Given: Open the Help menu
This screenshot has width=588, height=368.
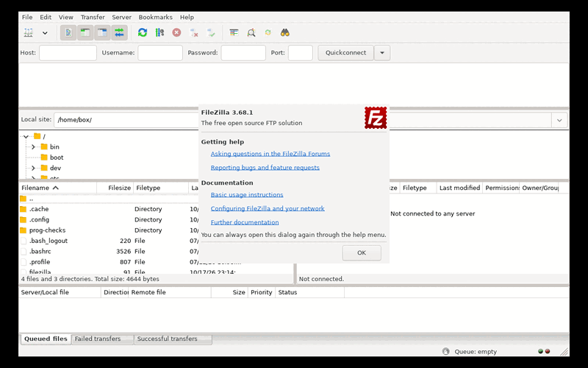Looking at the screenshot, I should [x=187, y=17].
